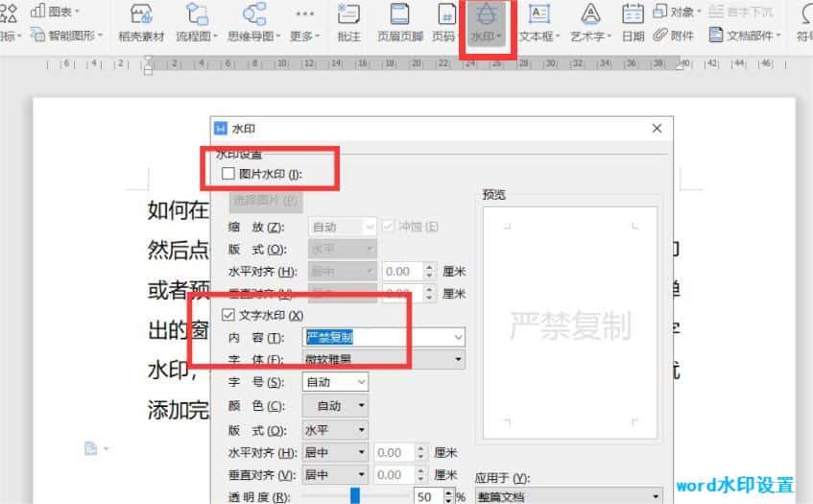
Task: Insert a 流程图 flowchart
Action: click(197, 23)
